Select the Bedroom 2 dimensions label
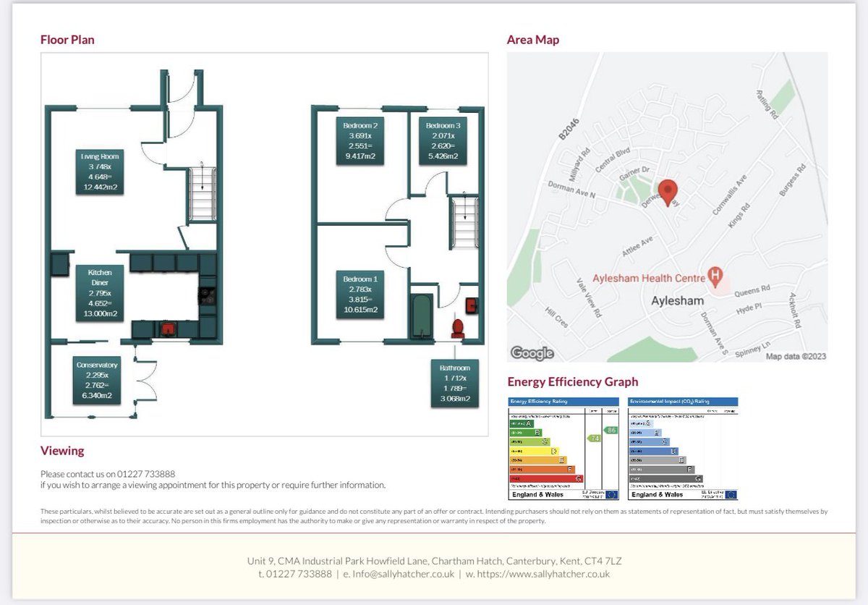This screenshot has width=868, height=605. 360,141
